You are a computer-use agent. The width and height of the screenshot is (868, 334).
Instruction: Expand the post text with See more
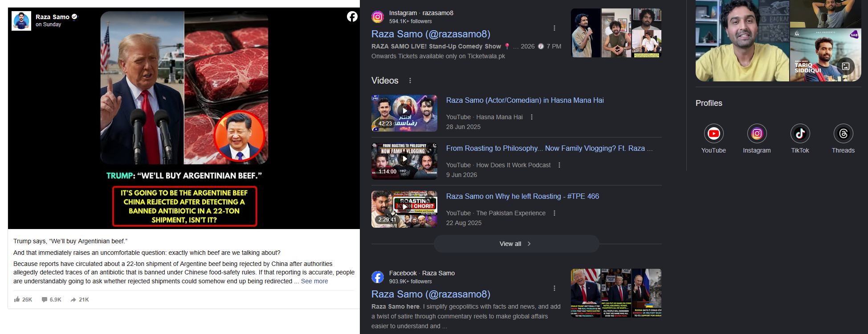tap(314, 281)
